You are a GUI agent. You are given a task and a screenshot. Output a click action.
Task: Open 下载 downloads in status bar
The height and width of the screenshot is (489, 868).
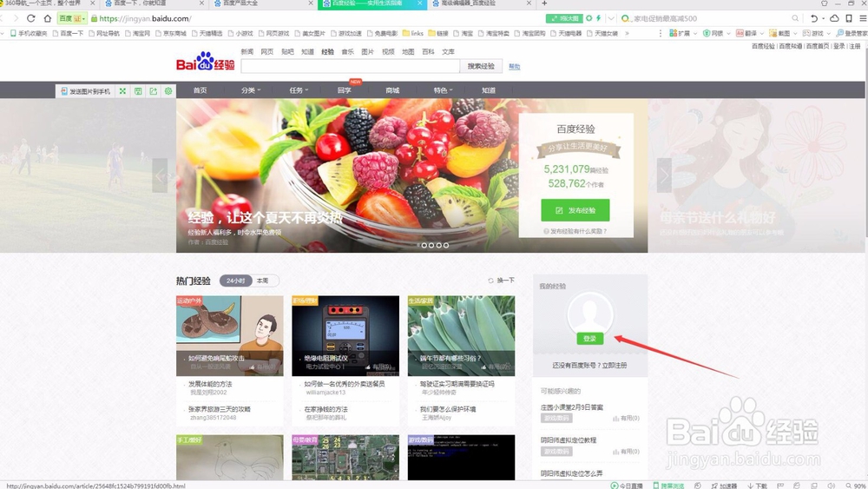click(757, 486)
